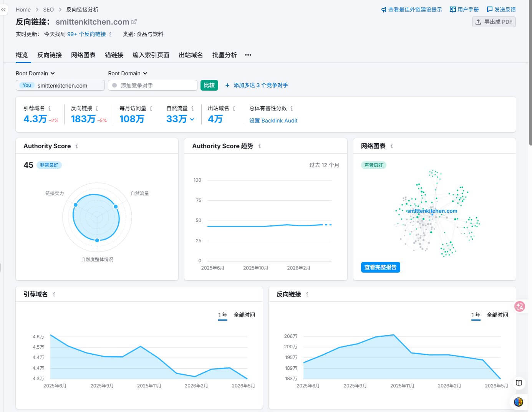
Task: Open external link icon next to smittenkitchen.com
Action: [134, 22]
